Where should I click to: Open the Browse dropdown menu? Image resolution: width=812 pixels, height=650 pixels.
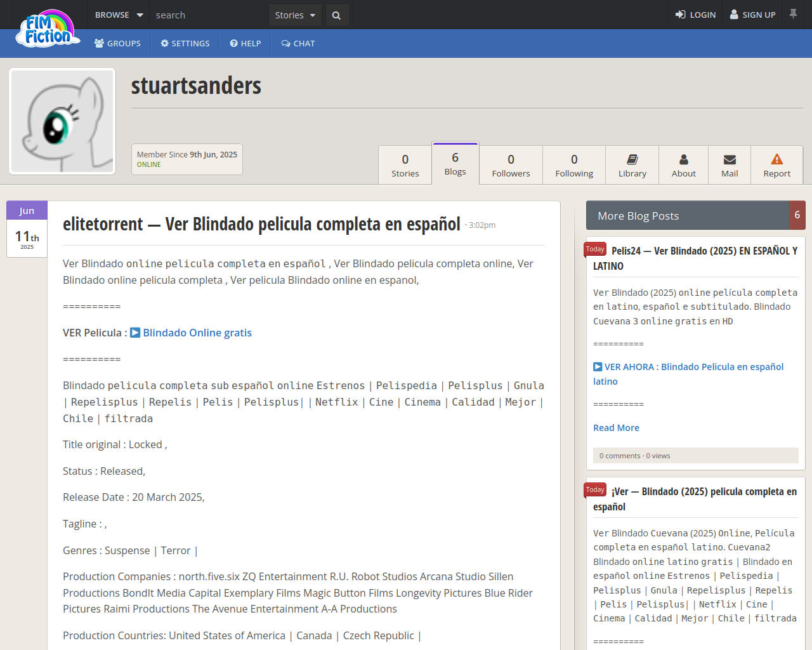(119, 15)
